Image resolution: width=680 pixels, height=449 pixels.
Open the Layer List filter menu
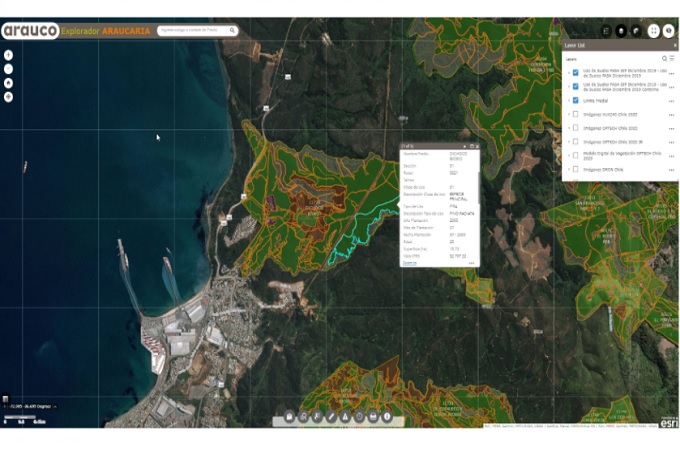pos(672,59)
